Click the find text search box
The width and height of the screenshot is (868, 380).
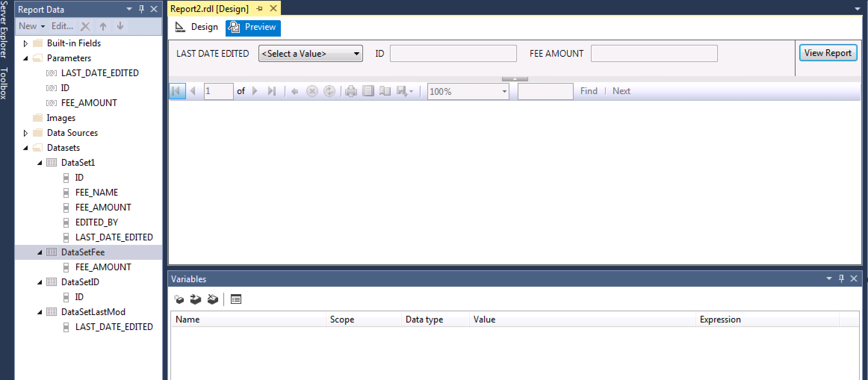[x=545, y=91]
